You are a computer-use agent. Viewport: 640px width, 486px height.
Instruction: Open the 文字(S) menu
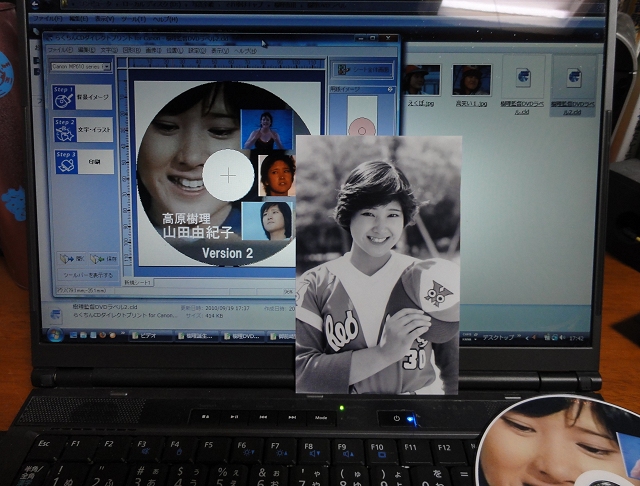(x=109, y=50)
